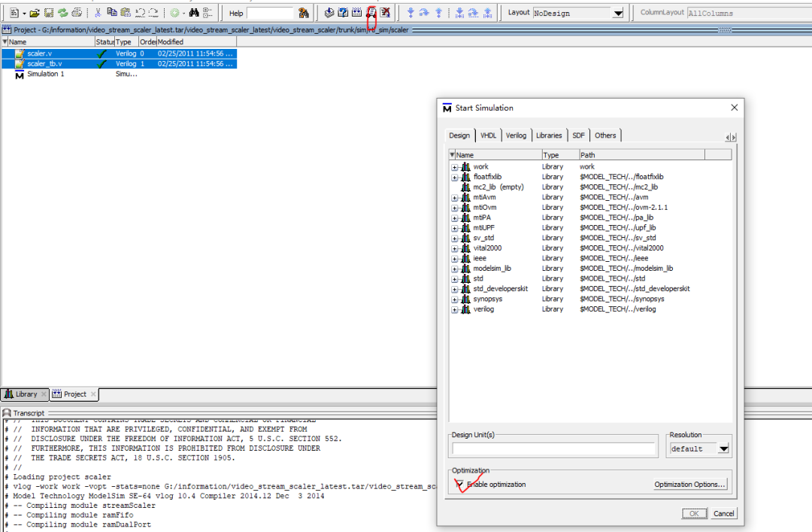Click the ColumnLayout AllColumns field
The width and height of the screenshot is (812, 532).
750,13
